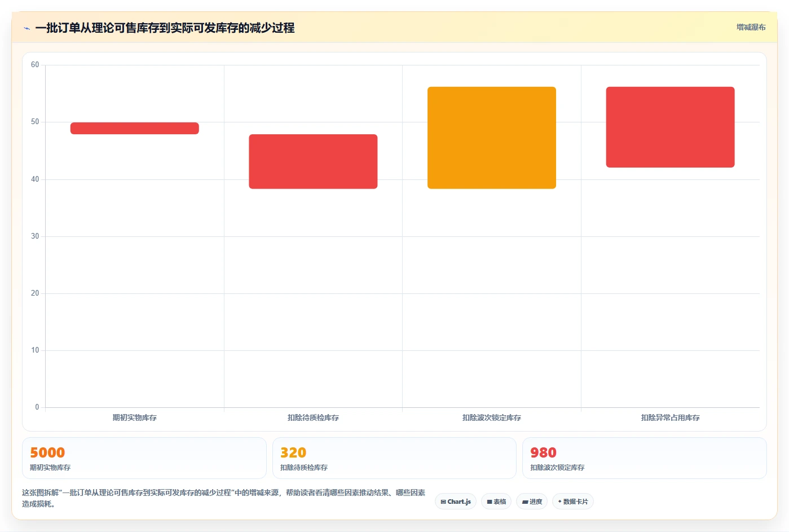Click y-axis tick value 10
The image size is (789, 532).
35,350
